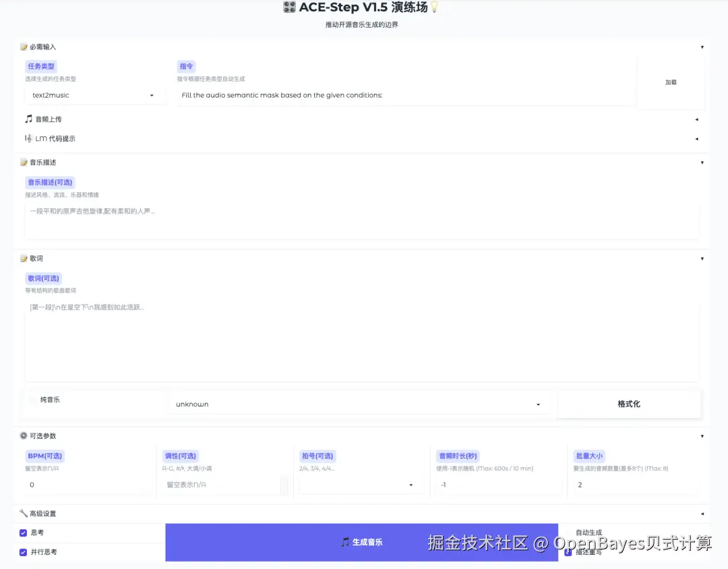The width and height of the screenshot is (728, 569).
Task: Click the 必需输入 memo icon
Action: (23, 47)
